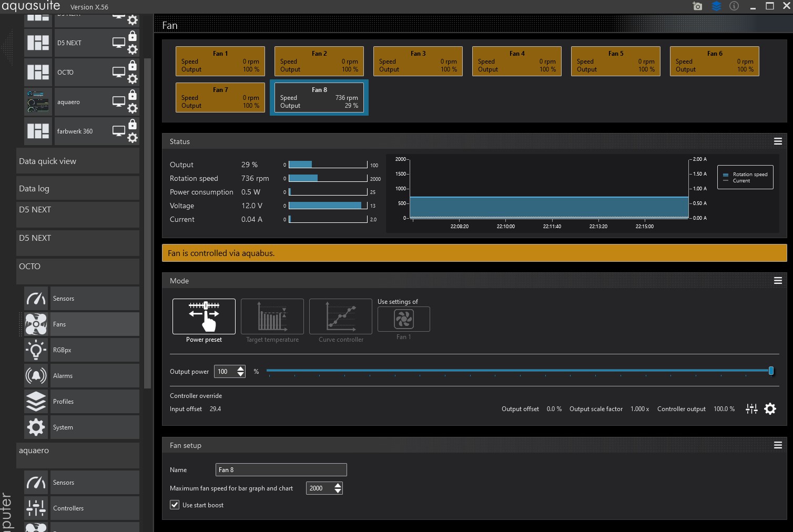The width and height of the screenshot is (793, 532).
Task: Select the Fan 6 tile
Action: tap(715, 62)
